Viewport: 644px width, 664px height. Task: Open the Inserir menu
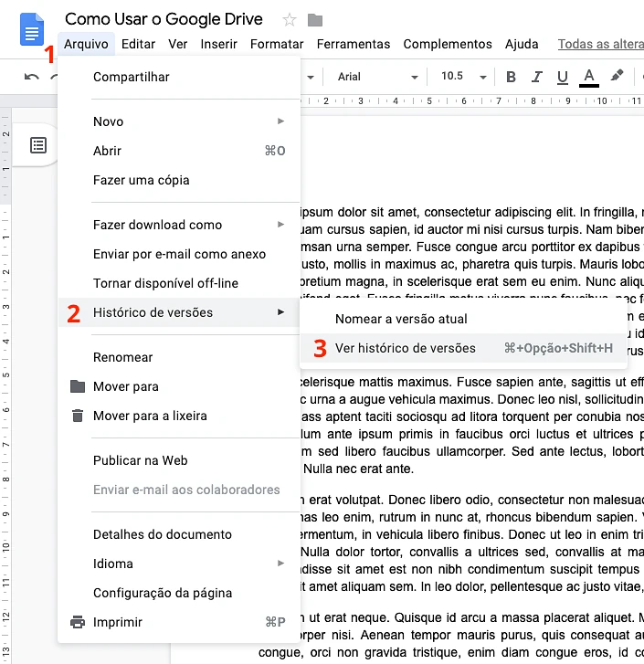[x=219, y=44]
